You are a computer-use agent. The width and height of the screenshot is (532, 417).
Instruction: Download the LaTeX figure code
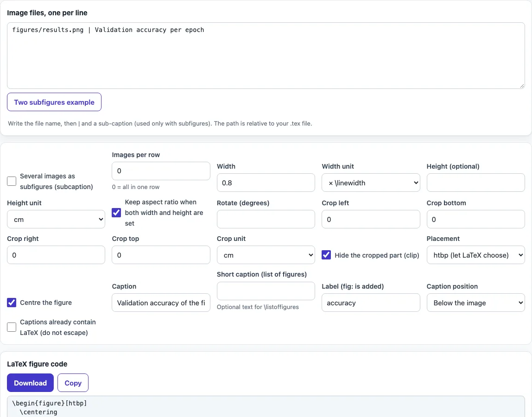(30, 383)
